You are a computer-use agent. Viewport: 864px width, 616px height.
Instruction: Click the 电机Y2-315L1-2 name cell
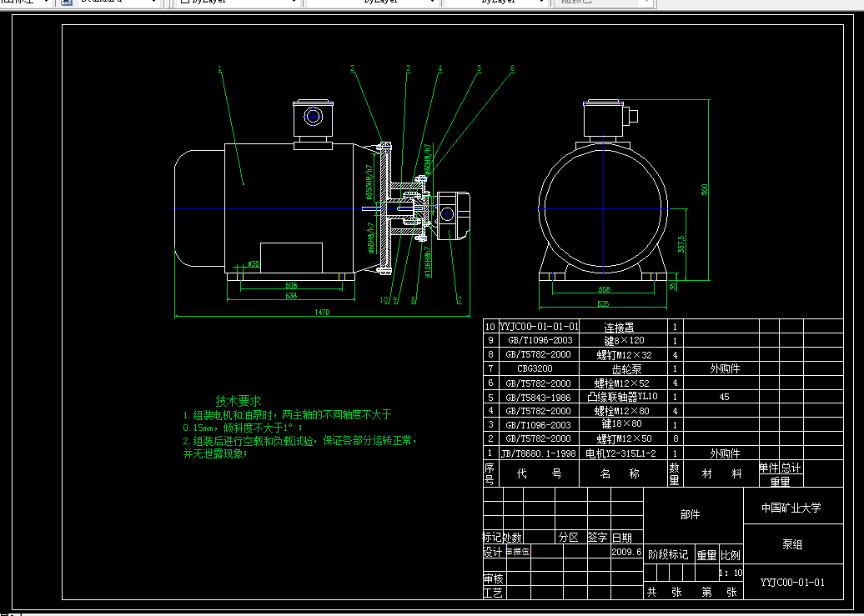(x=623, y=453)
